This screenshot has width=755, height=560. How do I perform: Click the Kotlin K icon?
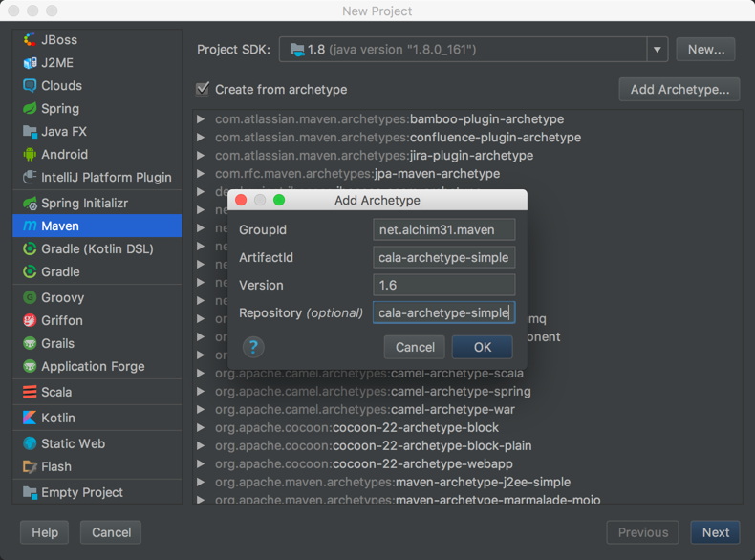[x=30, y=418]
